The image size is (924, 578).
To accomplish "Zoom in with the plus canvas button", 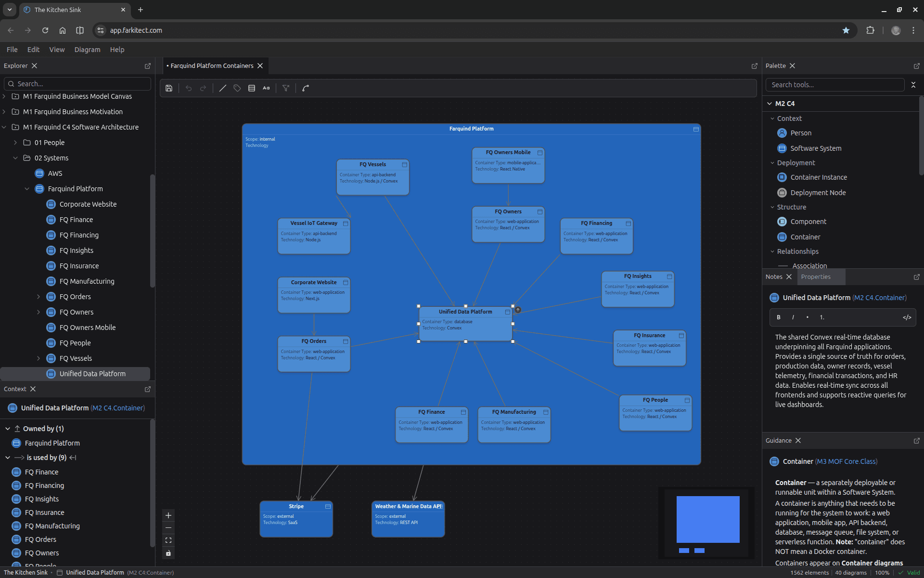I will click(168, 515).
